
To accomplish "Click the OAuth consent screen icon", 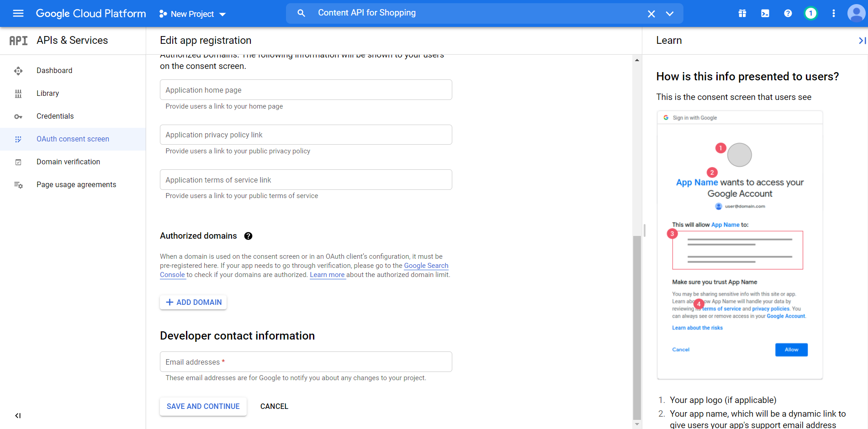I will (x=18, y=139).
